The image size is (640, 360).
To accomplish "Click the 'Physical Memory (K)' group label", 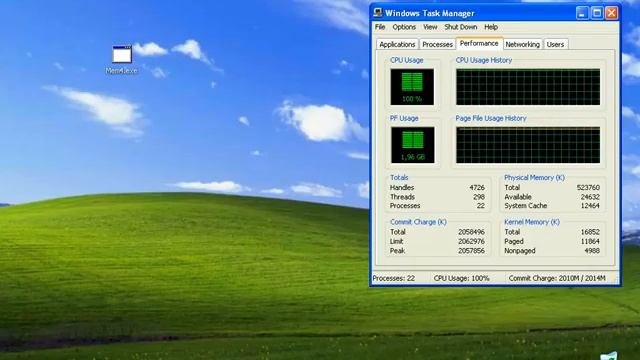I will coord(534,178).
